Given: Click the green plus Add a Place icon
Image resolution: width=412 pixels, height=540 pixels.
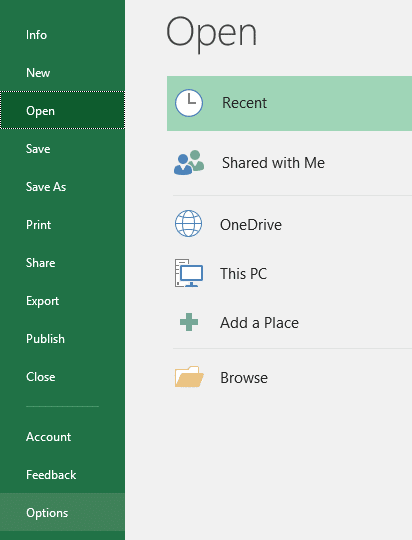Looking at the screenshot, I should click(x=189, y=322).
